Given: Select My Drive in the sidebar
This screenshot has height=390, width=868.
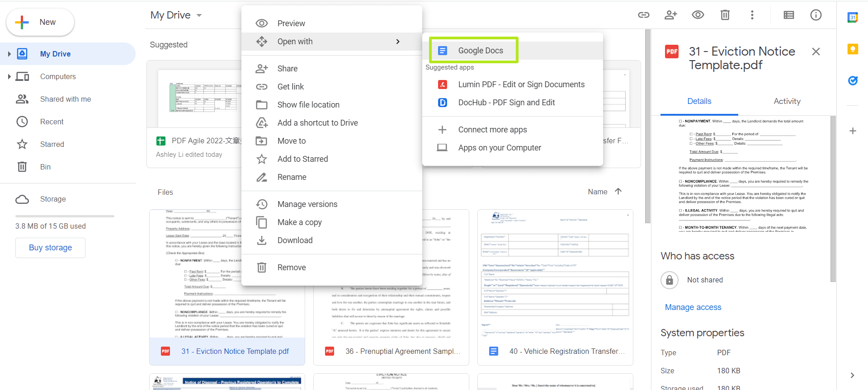Looking at the screenshot, I should tap(68, 54).
